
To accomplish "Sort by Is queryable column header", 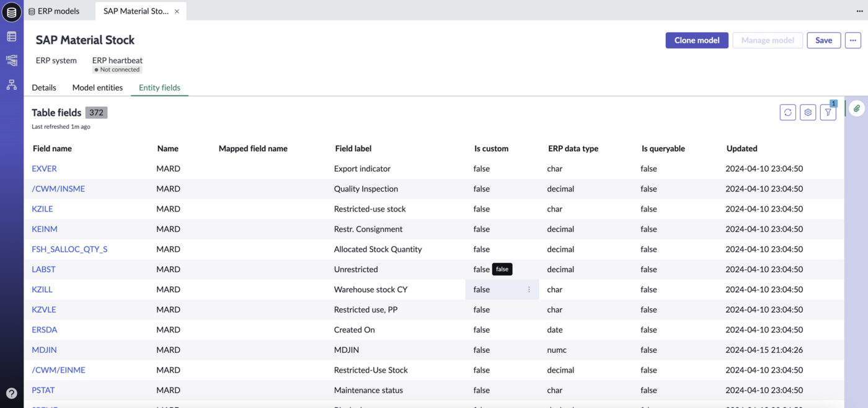I will pyautogui.click(x=663, y=148).
